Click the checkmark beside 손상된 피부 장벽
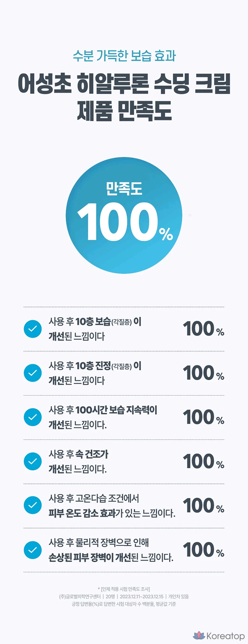Image resolution: width=248 pixels, height=644 pixels. (33, 550)
